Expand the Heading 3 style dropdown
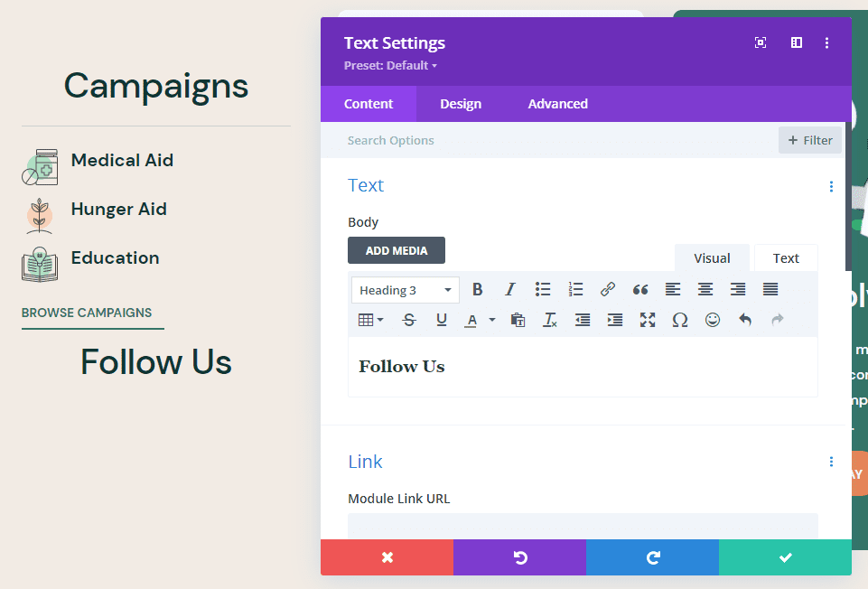Viewport: 868px width, 589px height. click(x=405, y=289)
